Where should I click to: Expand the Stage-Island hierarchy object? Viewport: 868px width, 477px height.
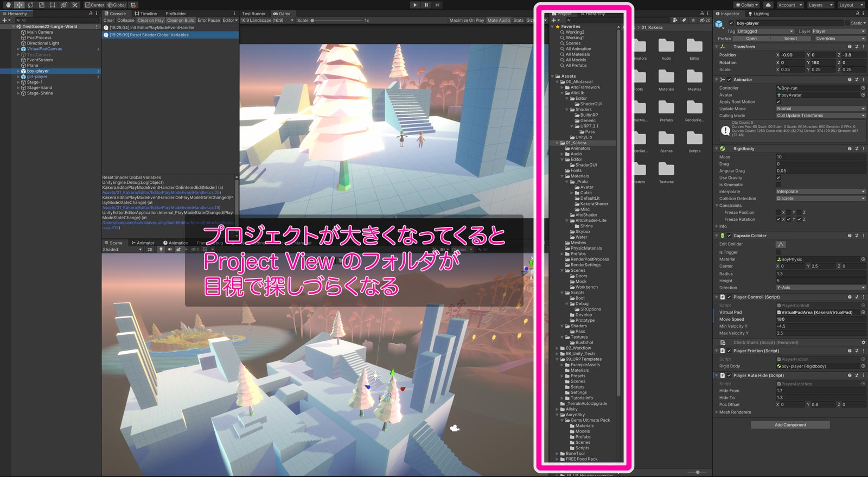[18, 88]
